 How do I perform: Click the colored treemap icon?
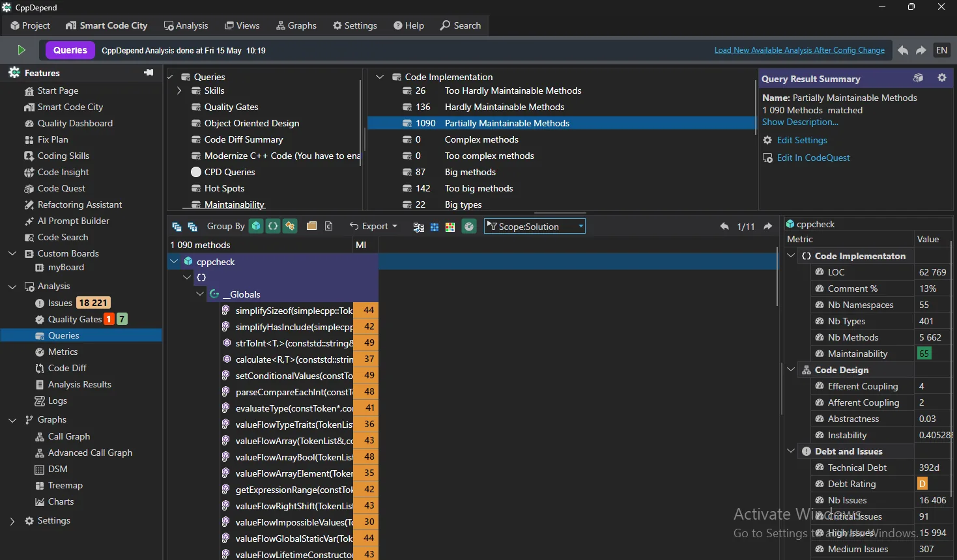pyautogui.click(x=450, y=227)
